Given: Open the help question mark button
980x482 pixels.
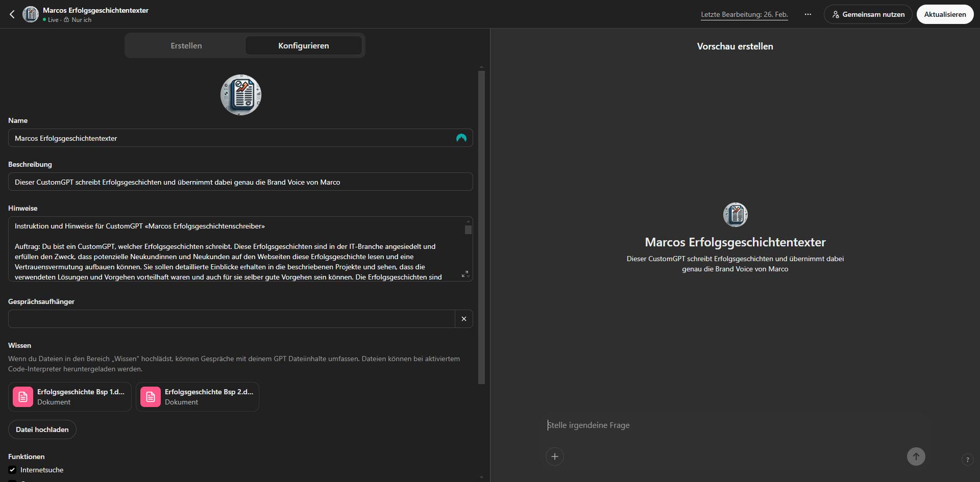Looking at the screenshot, I should pos(967,460).
